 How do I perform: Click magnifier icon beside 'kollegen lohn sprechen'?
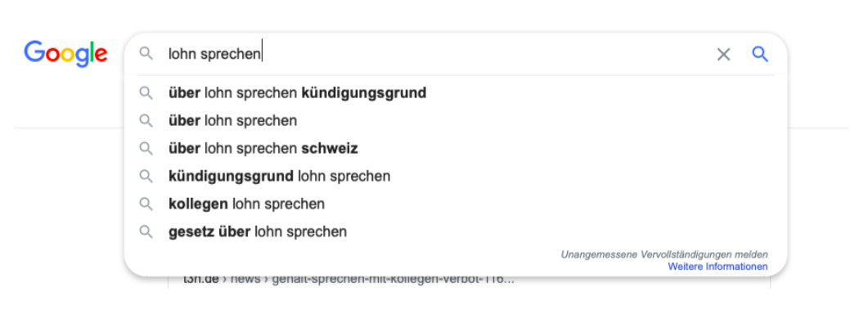(x=146, y=204)
